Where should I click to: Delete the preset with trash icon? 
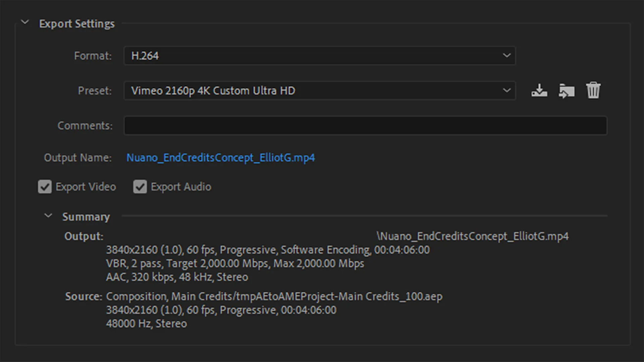click(593, 90)
